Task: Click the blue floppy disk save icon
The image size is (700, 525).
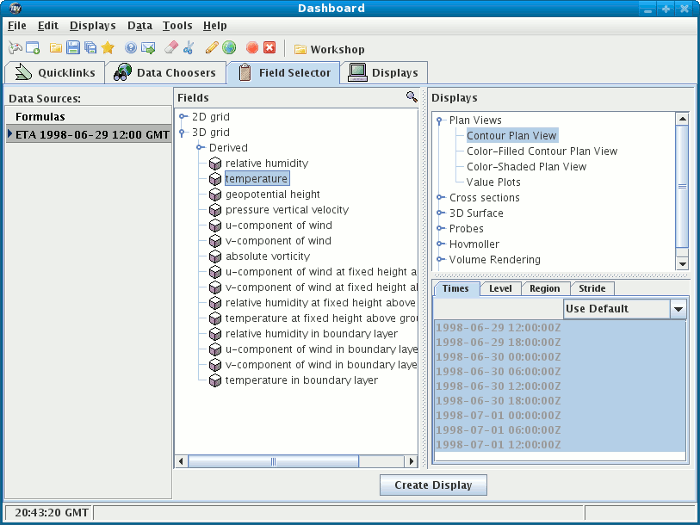Action: 73,48
